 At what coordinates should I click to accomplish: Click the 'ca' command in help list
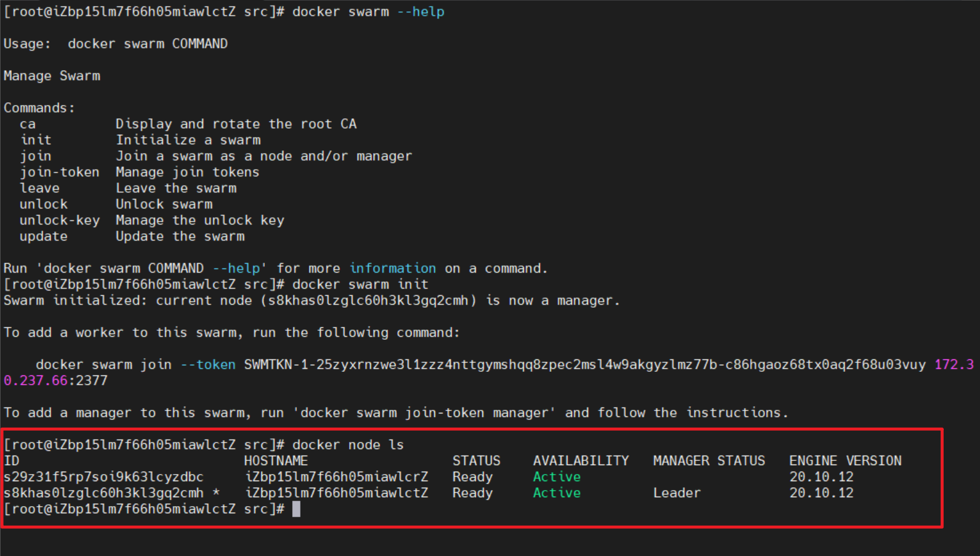28,124
